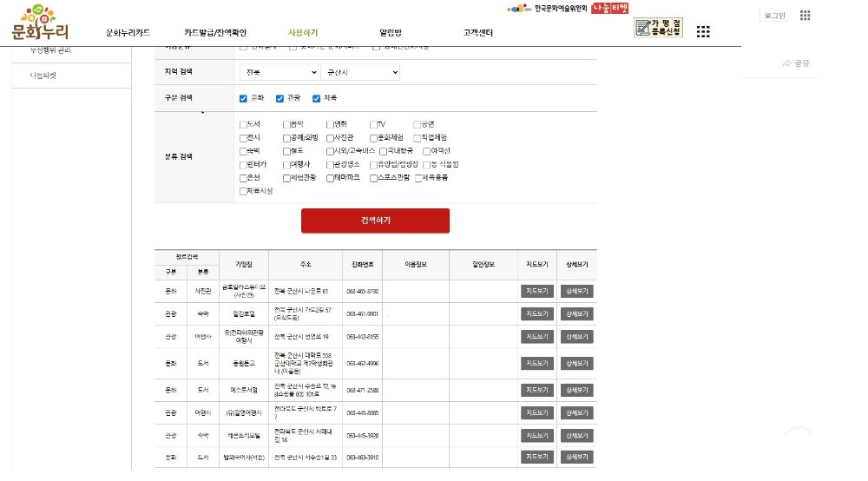Click 지도보기 for the 동원문고 row
Viewport: 868px width, 481px height.
click(537, 364)
